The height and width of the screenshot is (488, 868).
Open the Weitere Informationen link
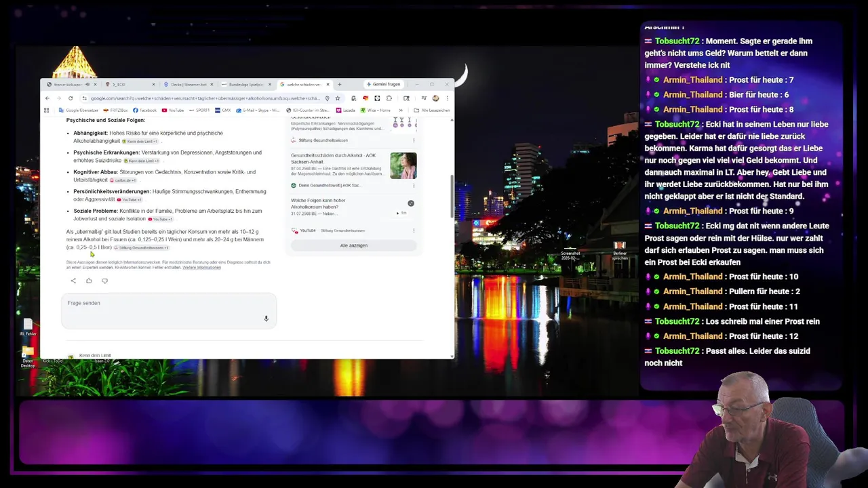(x=202, y=268)
